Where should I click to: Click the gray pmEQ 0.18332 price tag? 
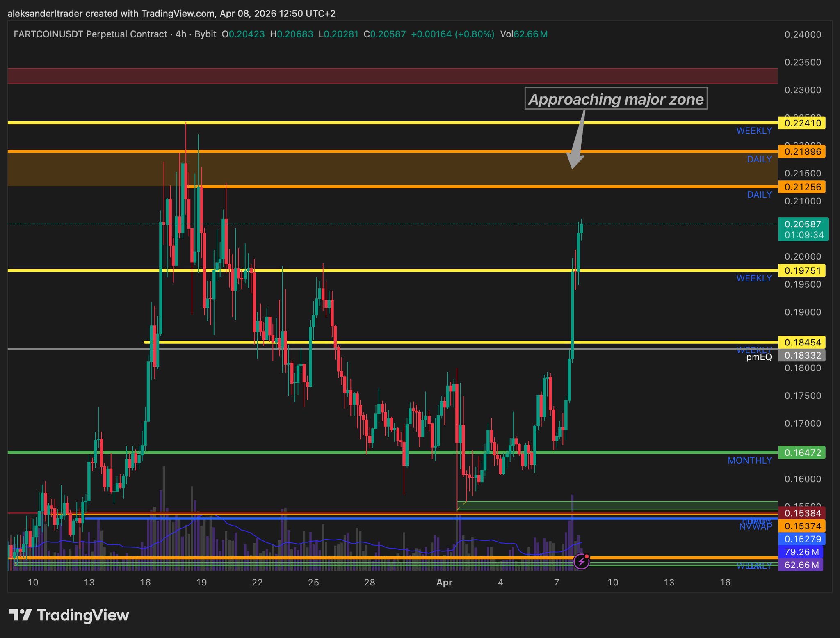(802, 356)
